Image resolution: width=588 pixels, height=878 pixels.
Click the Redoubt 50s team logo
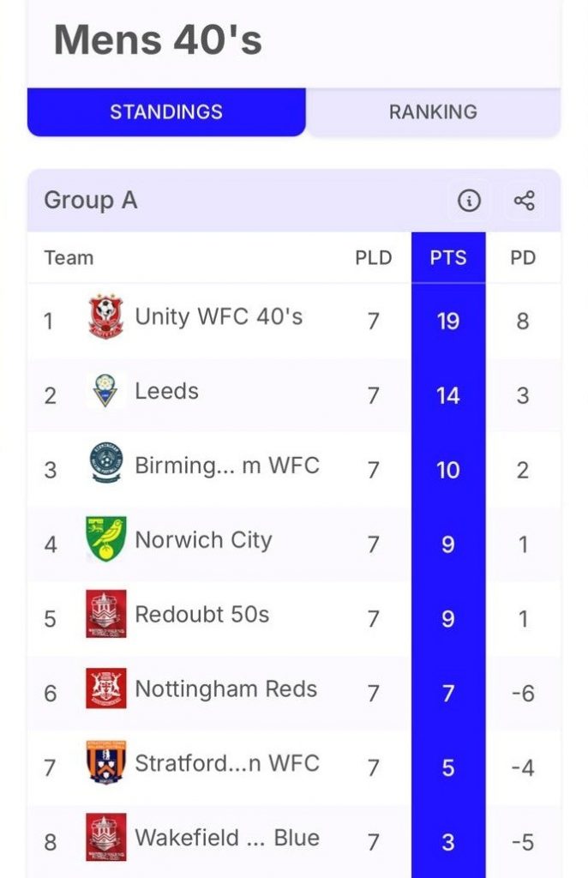tap(106, 614)
